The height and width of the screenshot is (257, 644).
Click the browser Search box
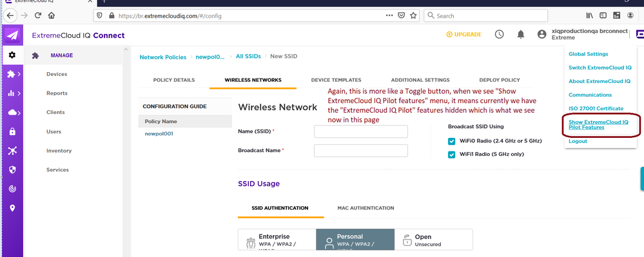[486, 15]
